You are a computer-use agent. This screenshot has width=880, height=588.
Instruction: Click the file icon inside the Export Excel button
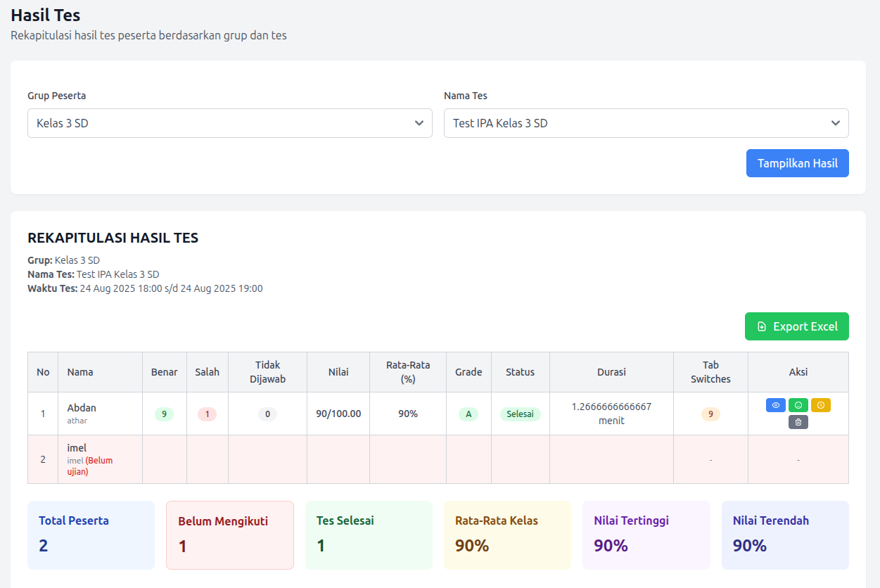pyautogui.click(x=761, y=326)
